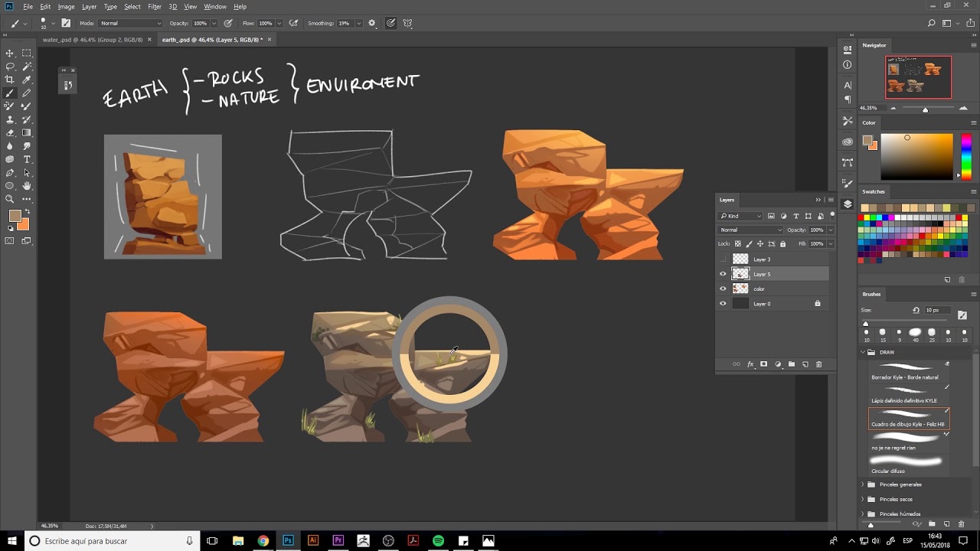Select the Move tool
Viewport: 980px width, 551px height.
(10, 53)
